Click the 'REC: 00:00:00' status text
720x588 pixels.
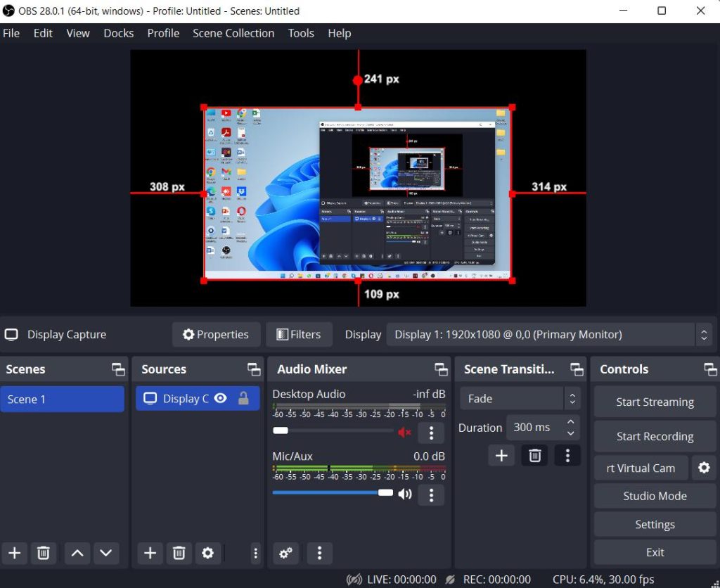(x=497, y=580)
